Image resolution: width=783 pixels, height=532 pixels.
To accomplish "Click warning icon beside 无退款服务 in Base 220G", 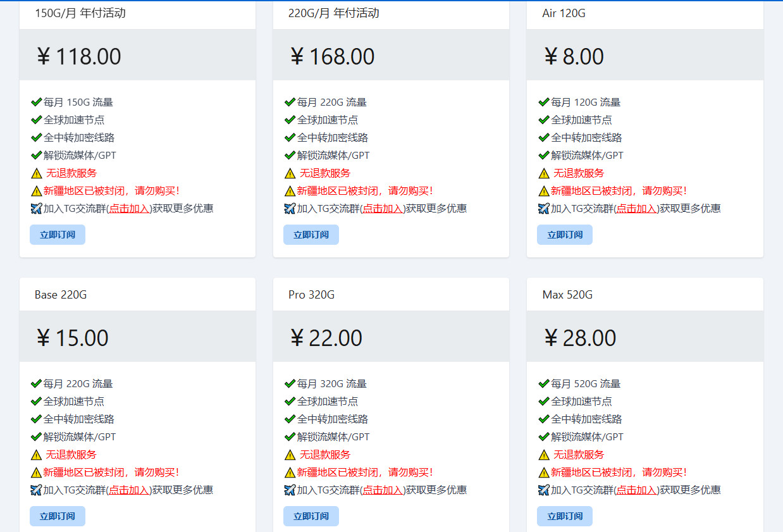I will [36, 455].
